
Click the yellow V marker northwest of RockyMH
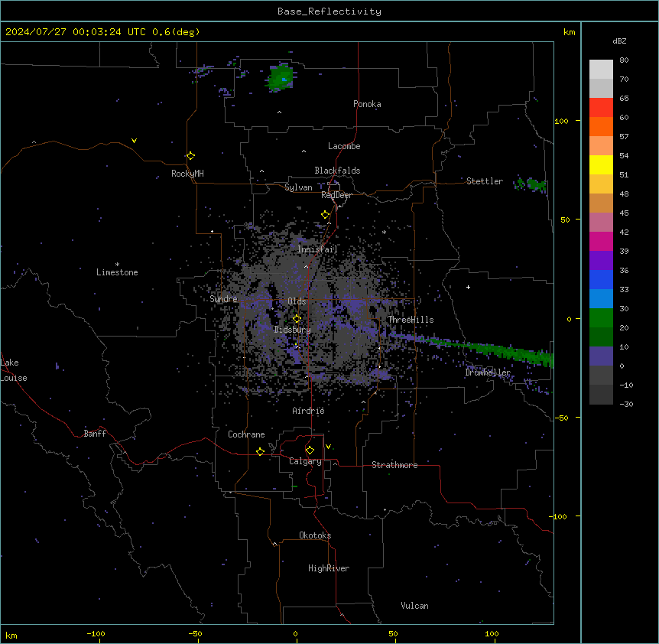point(134,141)
